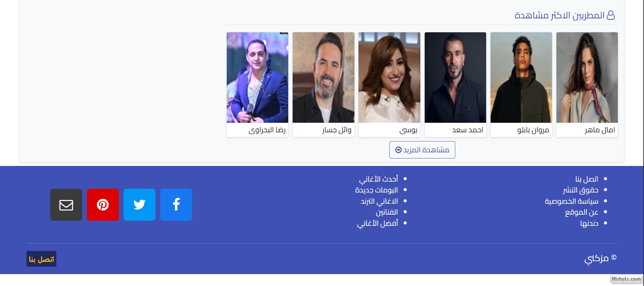Go to البومات جديدة footer link
644x286 pixels.
(x=376, y=190)
